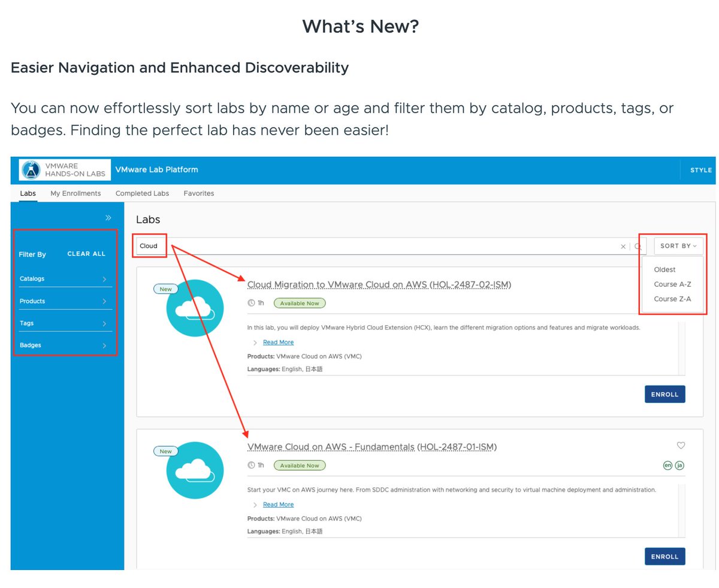Switch to Favorites tab
Image resolution: width=719 pixels, height=588 pixels.
(x=198, y=193)
